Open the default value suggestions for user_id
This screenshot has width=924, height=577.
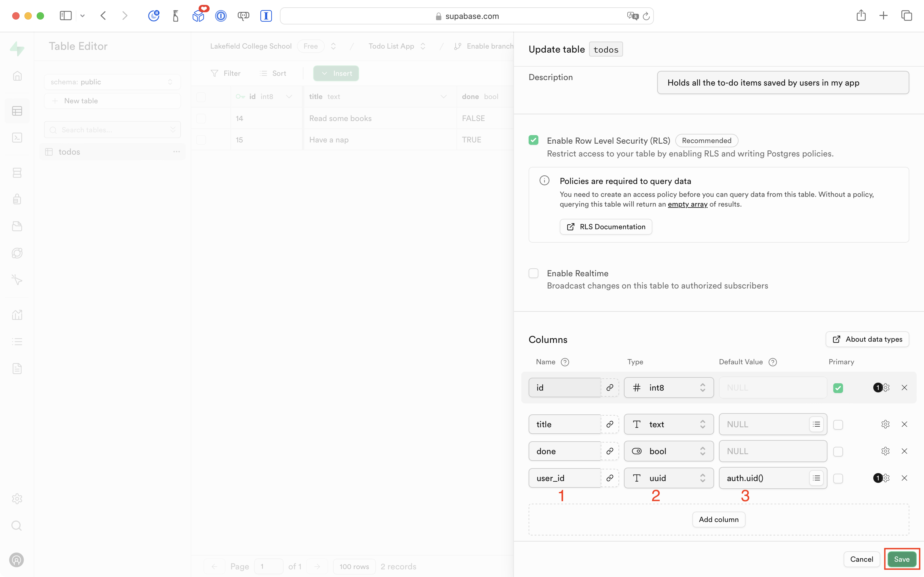click(x=816, y=478)
